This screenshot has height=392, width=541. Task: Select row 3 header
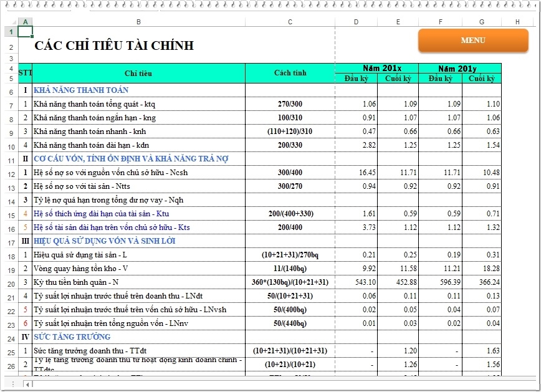tap(11, 59)
